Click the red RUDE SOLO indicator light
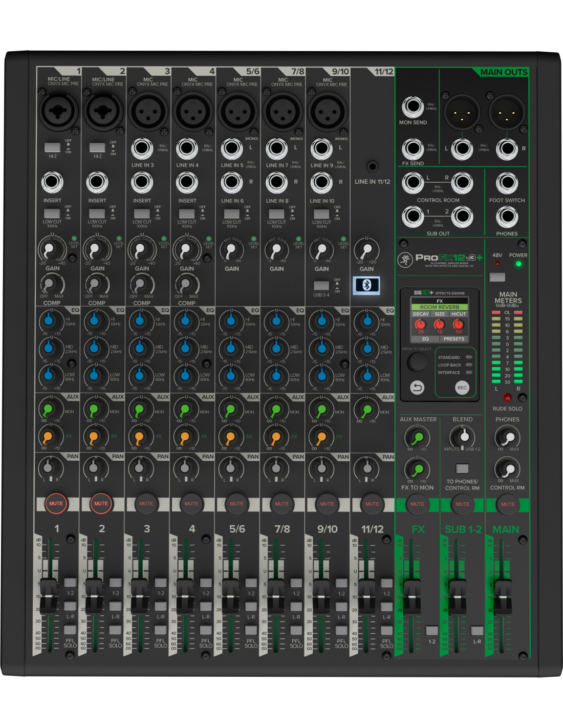The image size is (563, 728). 507,398
